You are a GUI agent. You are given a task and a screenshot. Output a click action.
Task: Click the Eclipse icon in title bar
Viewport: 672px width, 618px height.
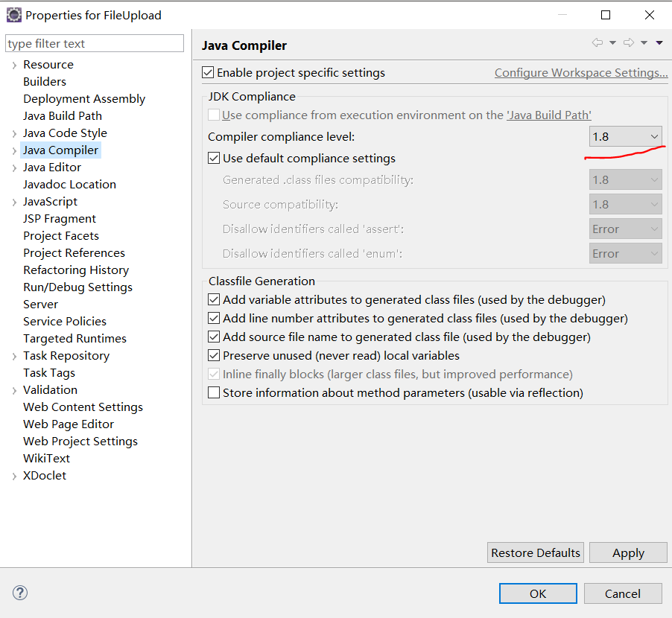point(13,15)
